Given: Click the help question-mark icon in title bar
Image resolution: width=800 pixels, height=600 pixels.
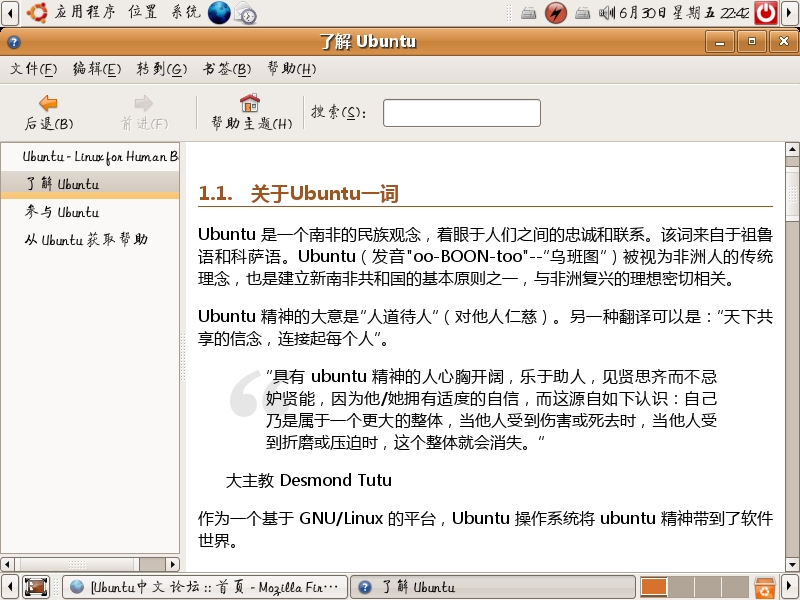Looking at the screenshot, I should click(14, 42).
